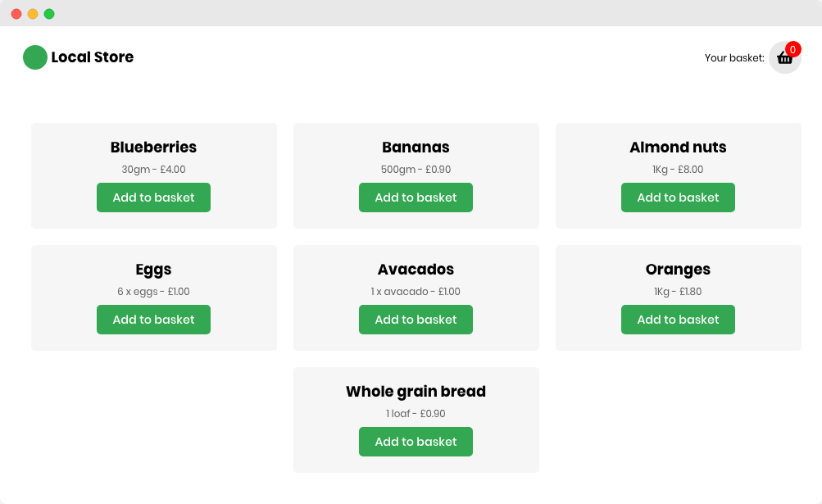Click the 'Your basket:' label
Screen dimensions: 822x504
734,58
